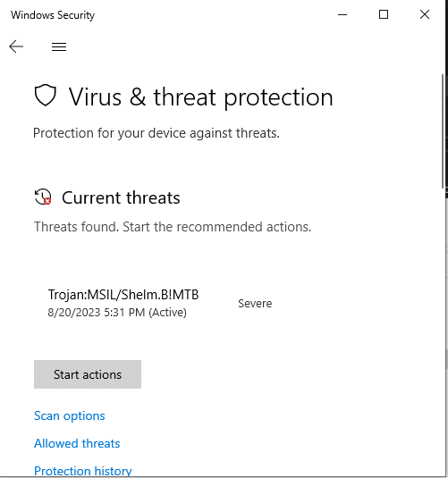Screen dimensions: 448x478
Task: Select the Severe severity label
Action: click(x=255, y=303)
